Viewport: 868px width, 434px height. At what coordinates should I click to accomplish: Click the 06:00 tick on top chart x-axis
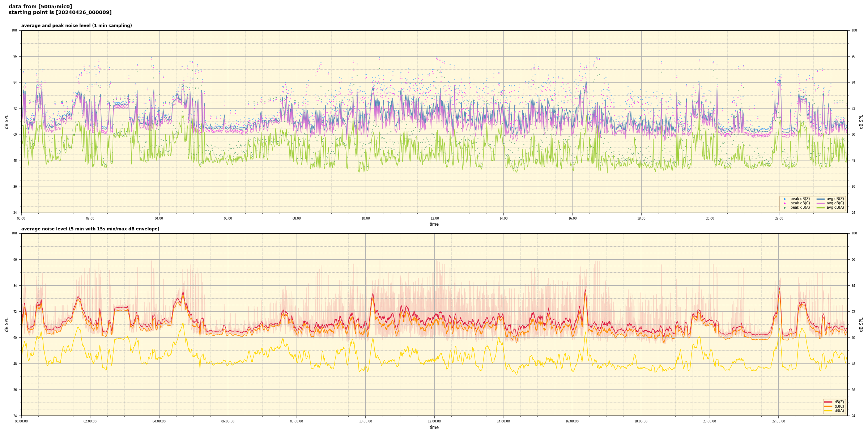click(228, 218)
